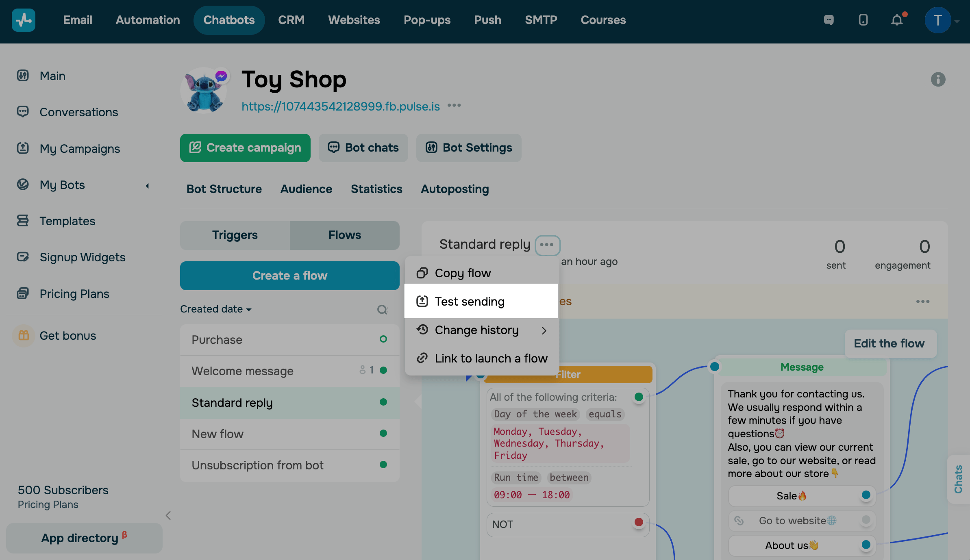Select Welcome message flow in list
The image size is (970, 560).
tap(243, 371)
